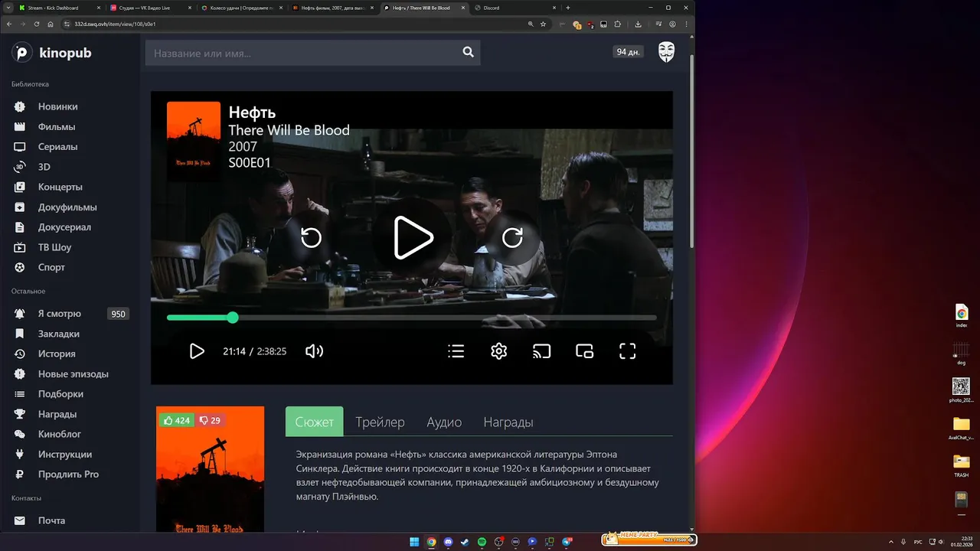The width and height of the screenshot is (980, 551).
Task: Open the Фильмы section in sidebar
Action: coord(57,127)
